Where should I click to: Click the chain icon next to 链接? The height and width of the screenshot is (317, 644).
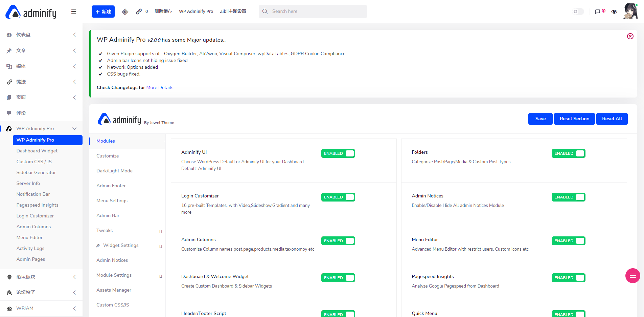click(x=9, y=82)
